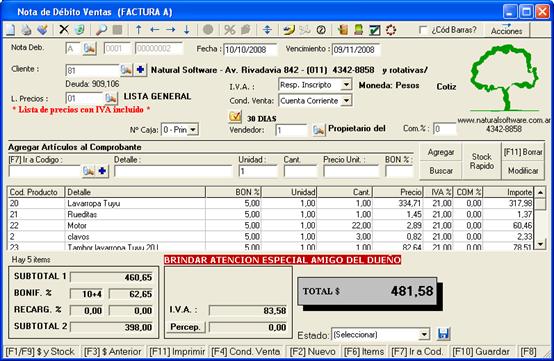Open the Acciones menu
This screenshot has height=361, width=554.
tap(506, 30)
